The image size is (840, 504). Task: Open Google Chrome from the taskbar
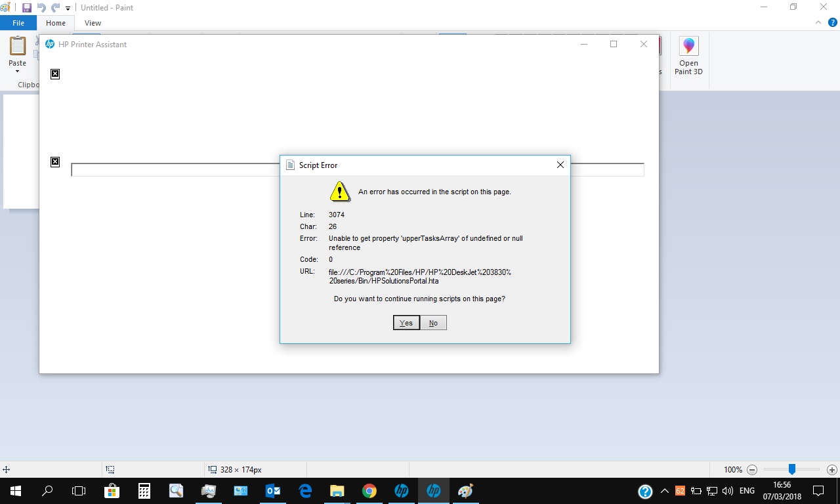369,491
